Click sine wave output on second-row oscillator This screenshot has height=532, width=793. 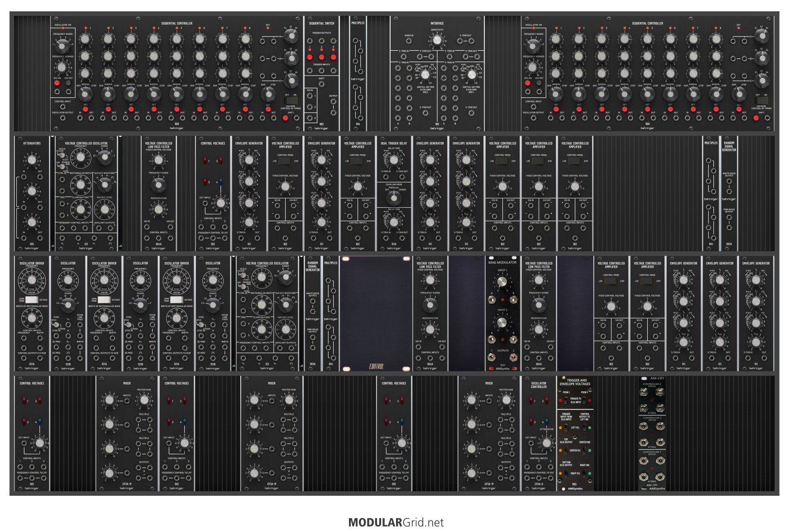coord(62,238)
